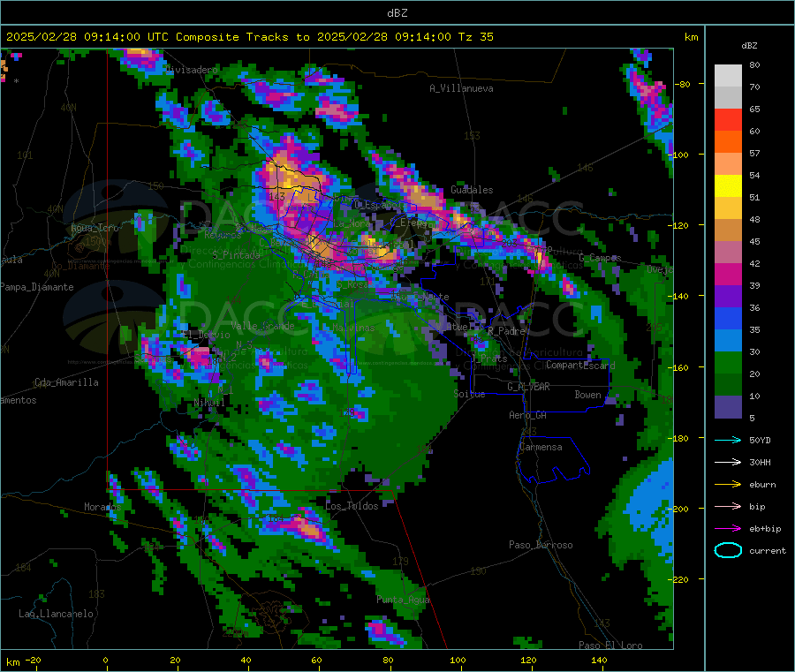
Task: Click the A_Villanueva map label
Action: 461,88
